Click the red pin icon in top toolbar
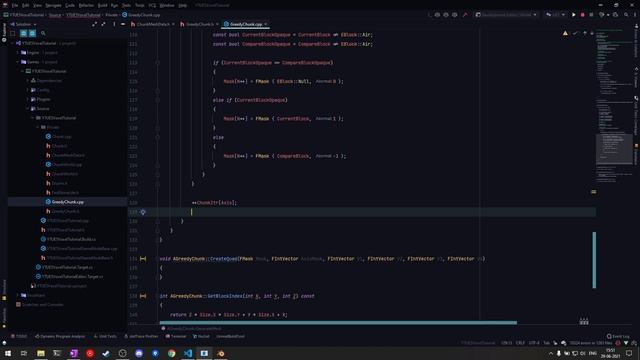The width and height of the screenshot is (640, 360). tap(465, 15)
